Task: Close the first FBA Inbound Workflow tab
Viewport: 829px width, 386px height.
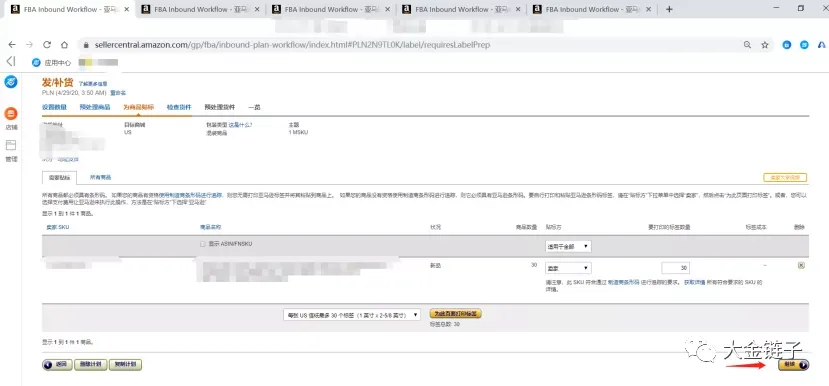Action: (126, 9)
